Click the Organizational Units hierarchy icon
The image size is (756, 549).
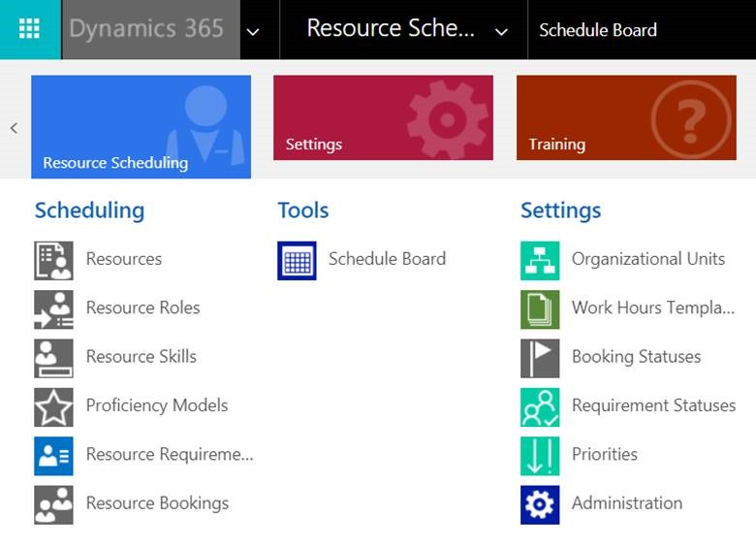pos(540,261)
